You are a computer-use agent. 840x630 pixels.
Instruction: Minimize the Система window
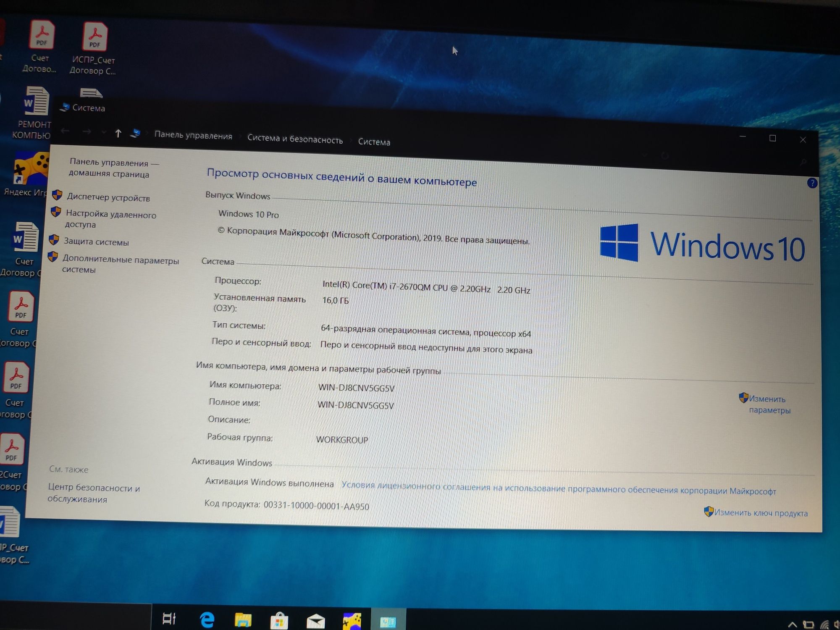click(x=743, y=136)
